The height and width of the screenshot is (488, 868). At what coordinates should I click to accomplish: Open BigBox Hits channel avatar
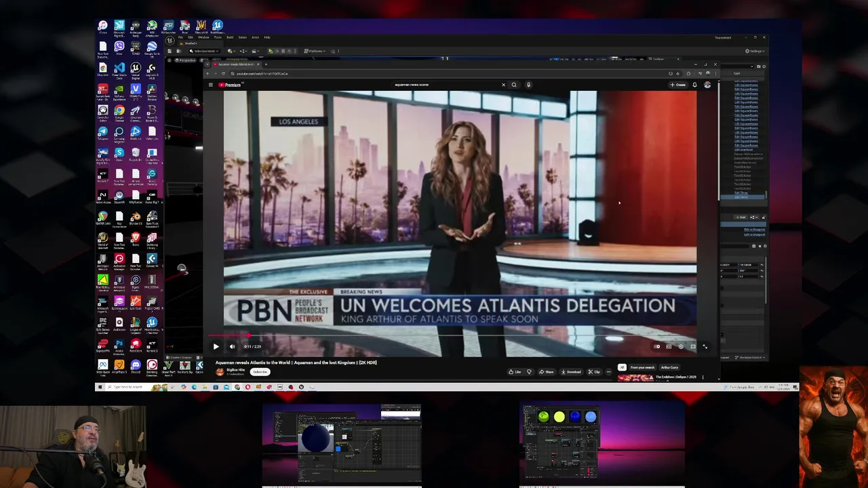point(220,372)
